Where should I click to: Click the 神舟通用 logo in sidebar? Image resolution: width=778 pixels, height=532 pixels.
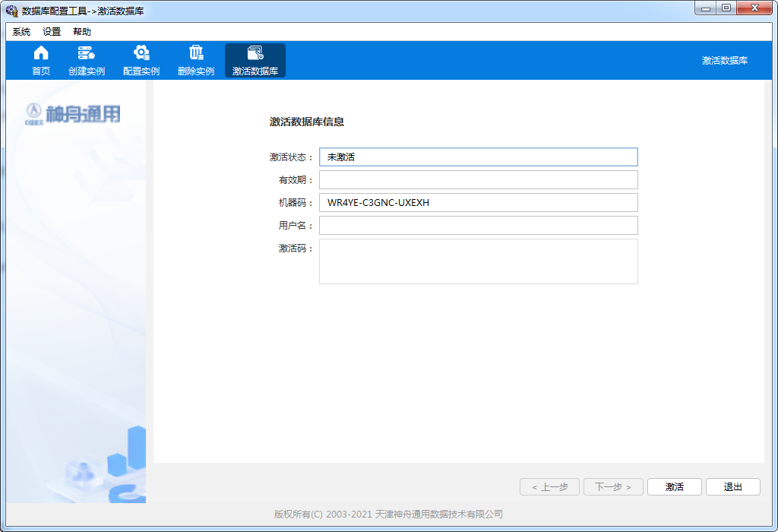coord(73,114)
